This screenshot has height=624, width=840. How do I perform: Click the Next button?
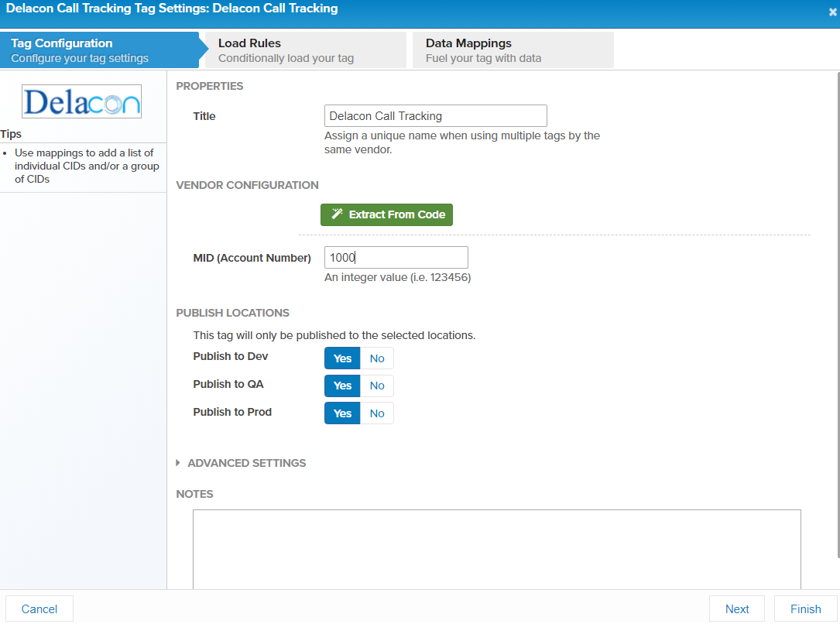737,609
